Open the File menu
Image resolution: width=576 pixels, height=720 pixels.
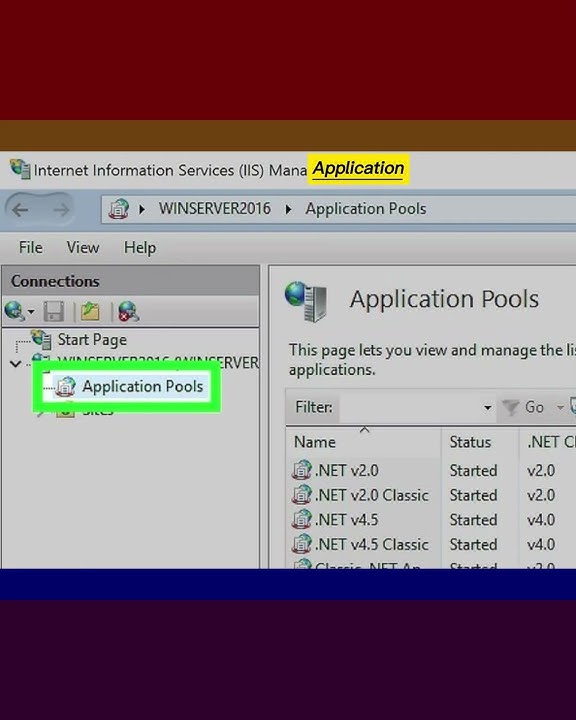31,248
